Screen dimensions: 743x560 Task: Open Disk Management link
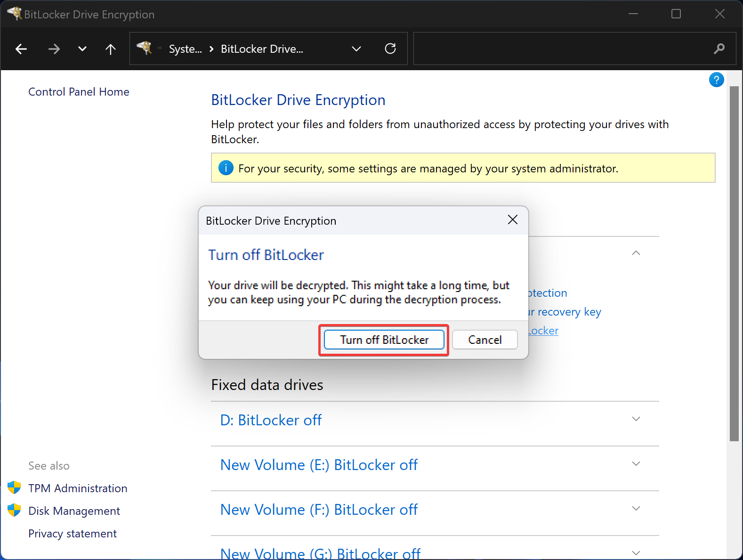pyautogui.click(x=74, y=511)
